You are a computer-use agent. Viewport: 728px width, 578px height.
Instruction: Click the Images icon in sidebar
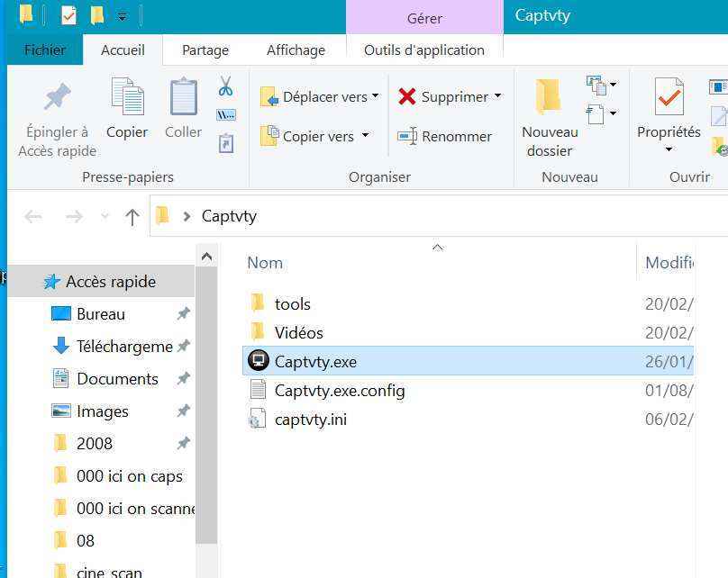(61, 411)
